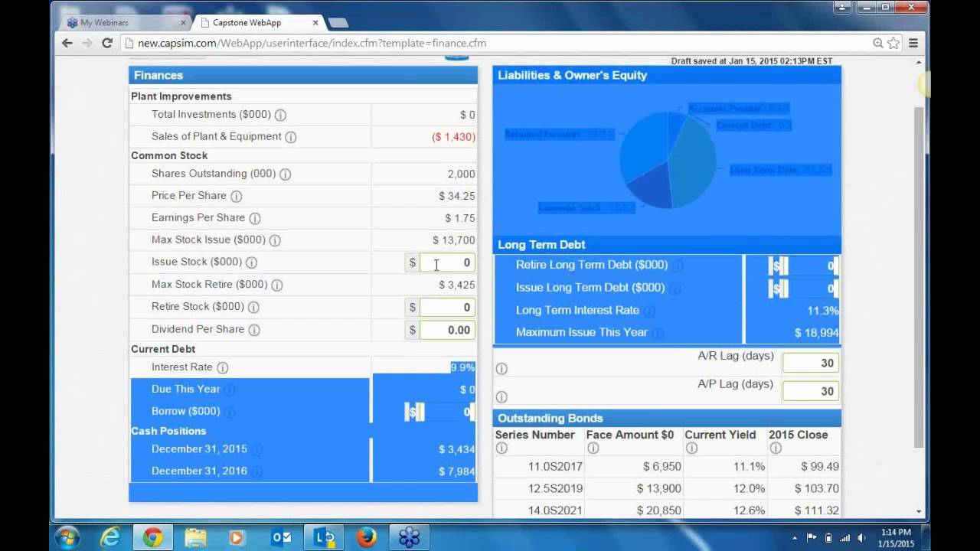The image size is (980, 551).
Task: Show info for Current Debt Interest Rate
Action: pos(222,368)
